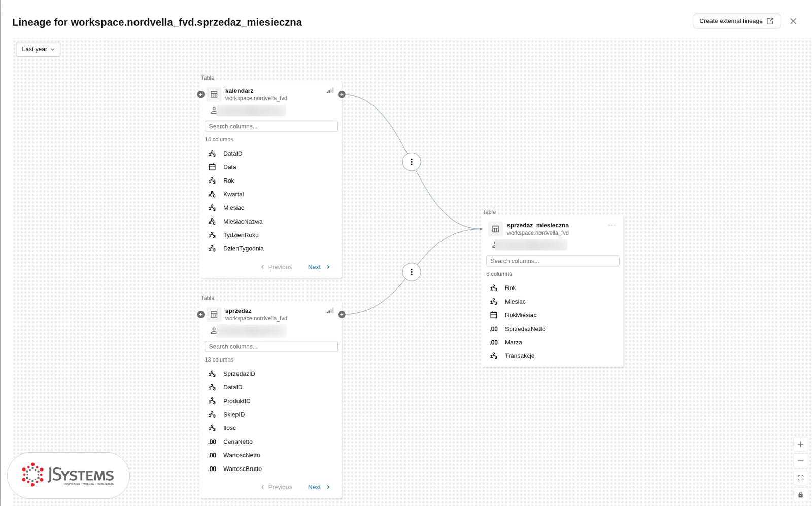812x506 pixels.
Task: Close the lineage dialog
Action: click(x=793, y=21)
